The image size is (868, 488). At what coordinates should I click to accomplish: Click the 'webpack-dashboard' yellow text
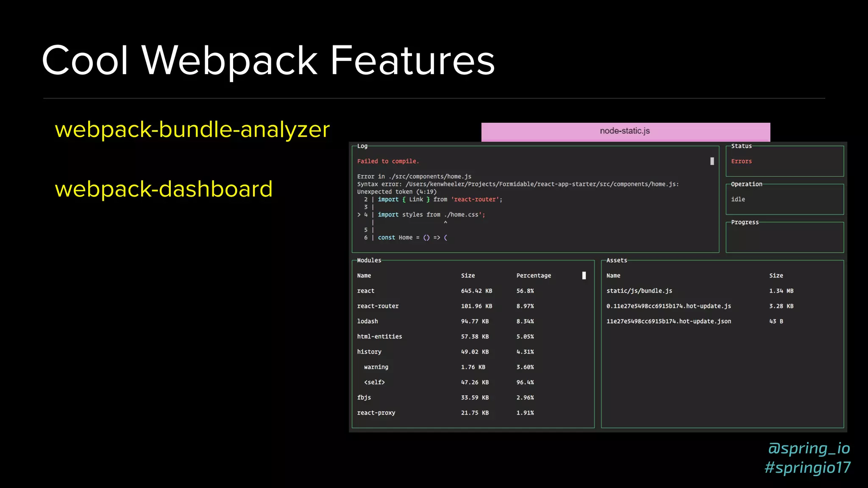click(164, 189)
